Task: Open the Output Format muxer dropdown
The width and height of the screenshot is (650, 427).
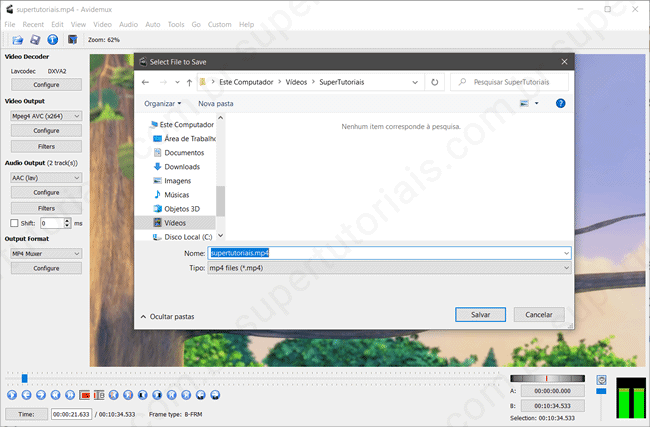Action: [46, 254]
